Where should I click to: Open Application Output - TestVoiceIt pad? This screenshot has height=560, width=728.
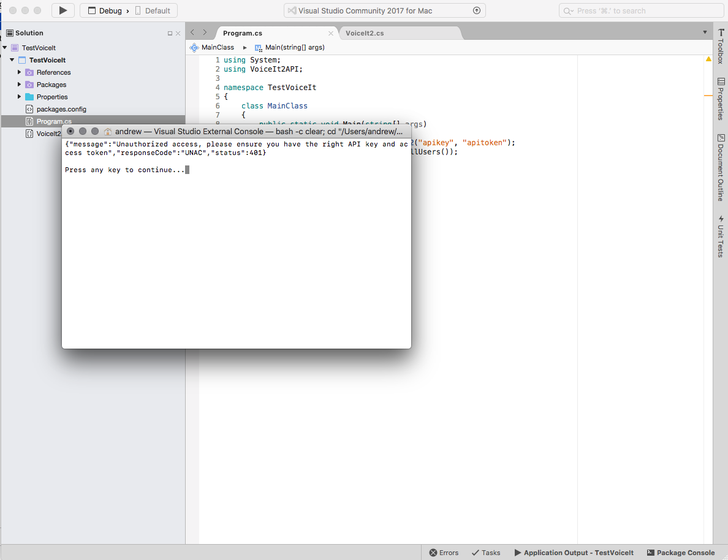(x=574, y=553)
